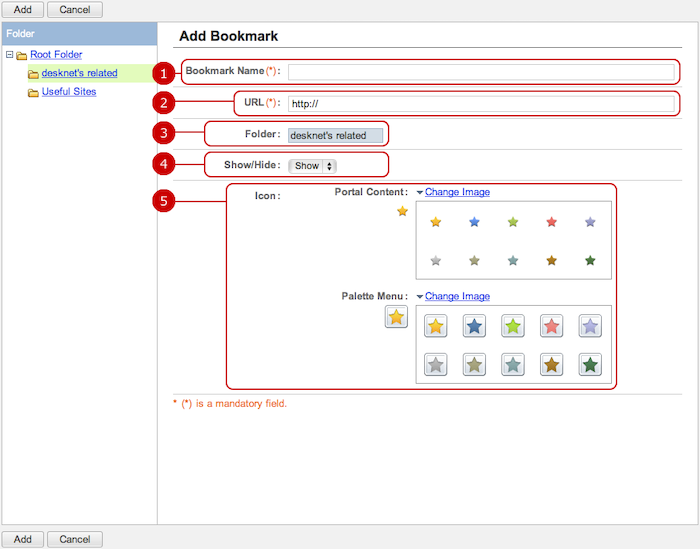
Task: Expand Portal Content Change Image arrow
Action: coord(419,193)
